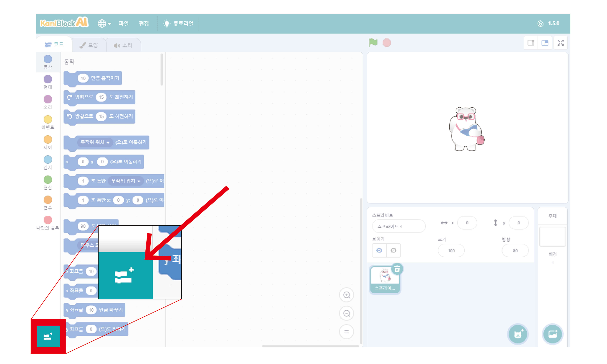Hide the sprite using the crossed-eye icon
Viewport: 607px width, 364px height.
393,250
